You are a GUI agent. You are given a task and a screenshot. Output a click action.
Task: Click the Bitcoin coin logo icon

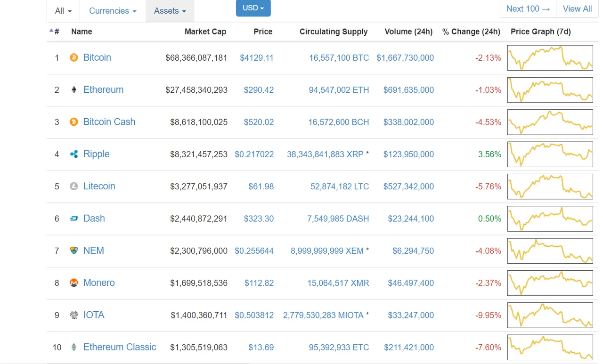click(73, 58)
